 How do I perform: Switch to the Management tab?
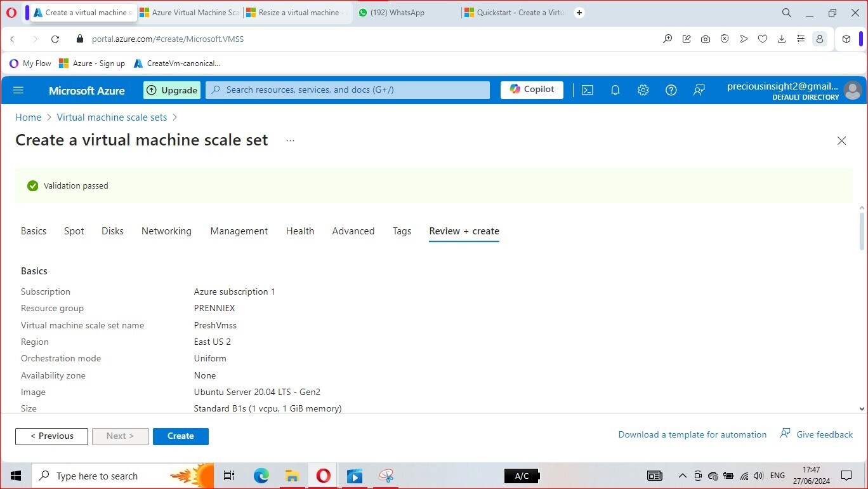click(239, 231)
